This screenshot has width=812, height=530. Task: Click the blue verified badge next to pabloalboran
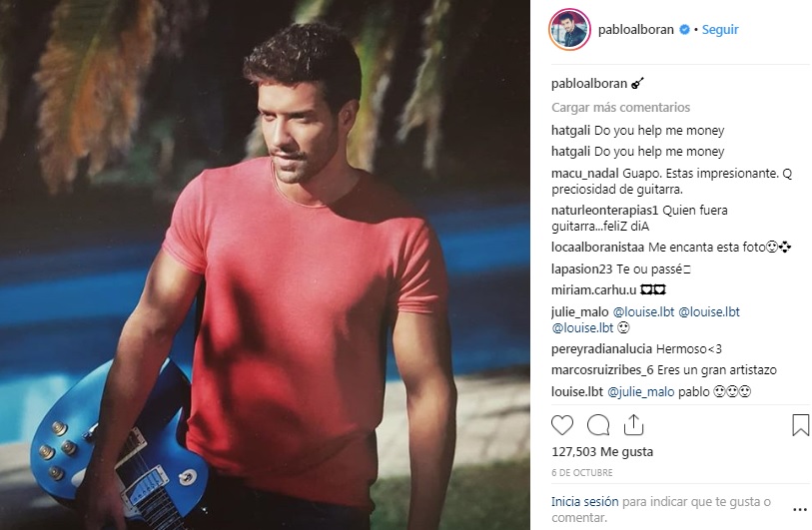point(684,30)
